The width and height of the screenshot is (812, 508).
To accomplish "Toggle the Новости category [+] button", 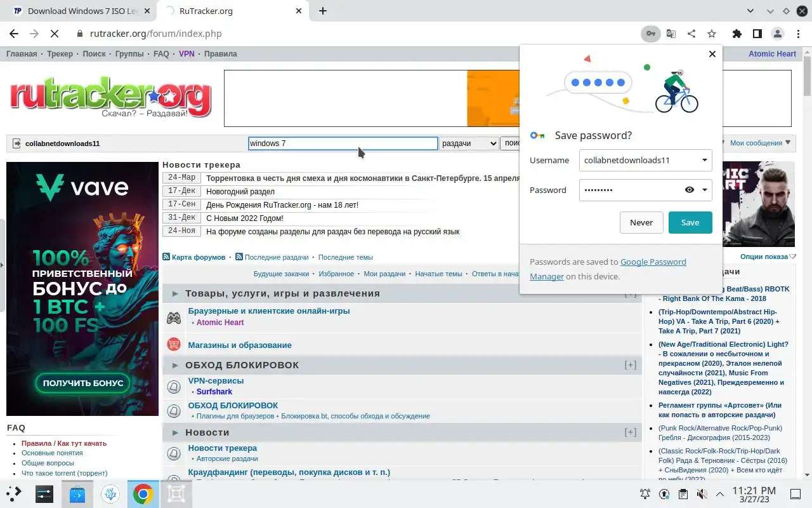I will pyautogui.click(x=630, y=432).
